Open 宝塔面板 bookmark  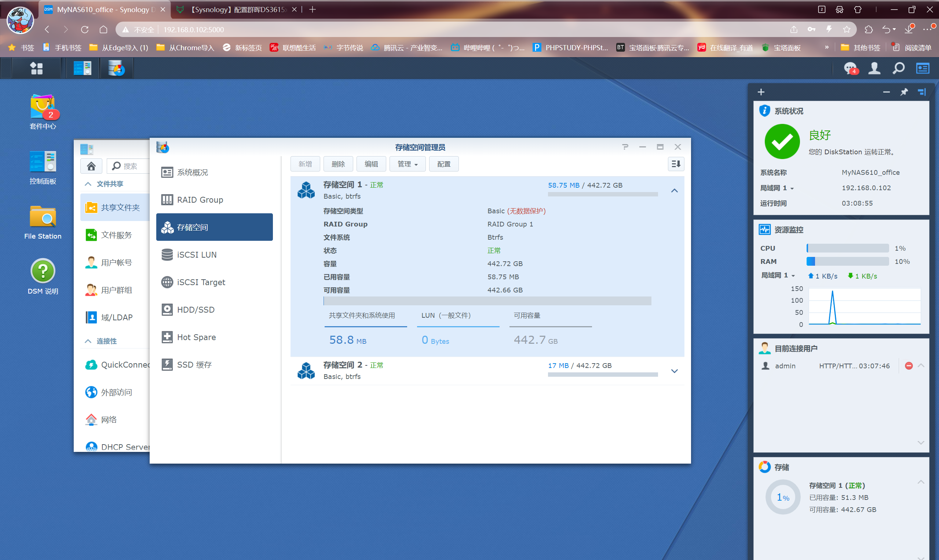click(781, 48)
